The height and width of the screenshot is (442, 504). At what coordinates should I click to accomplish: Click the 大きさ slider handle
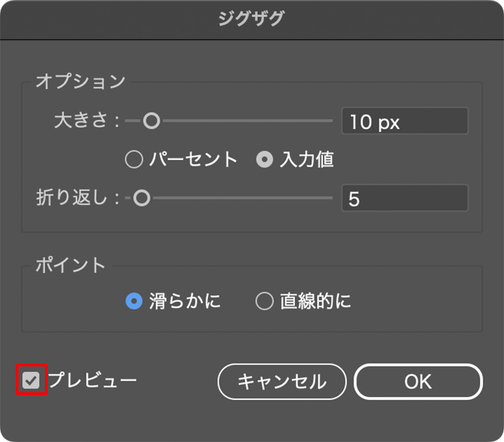pos(151,121)
